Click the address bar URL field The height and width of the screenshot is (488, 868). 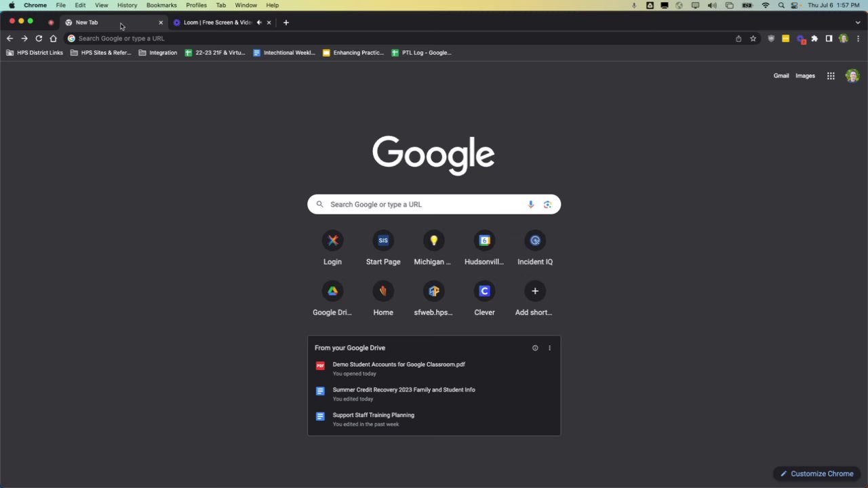pos(400,39)
